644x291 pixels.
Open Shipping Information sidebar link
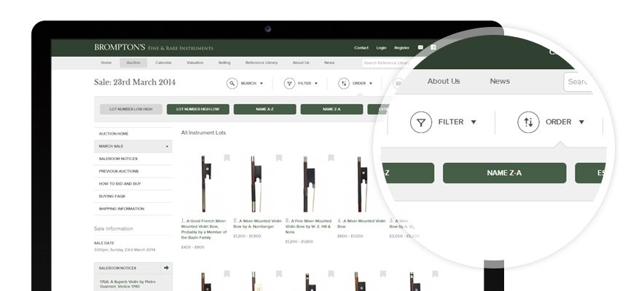click(133, 209)
